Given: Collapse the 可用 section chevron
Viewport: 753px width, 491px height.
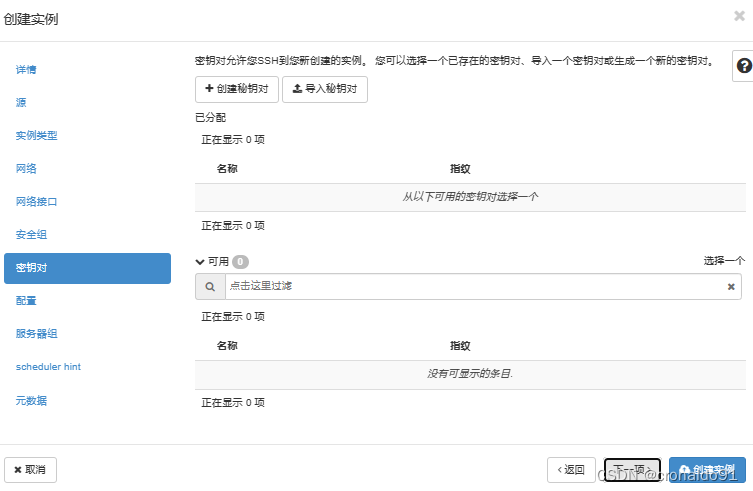Looking at the screenshot, I should (x=200, y=262).
